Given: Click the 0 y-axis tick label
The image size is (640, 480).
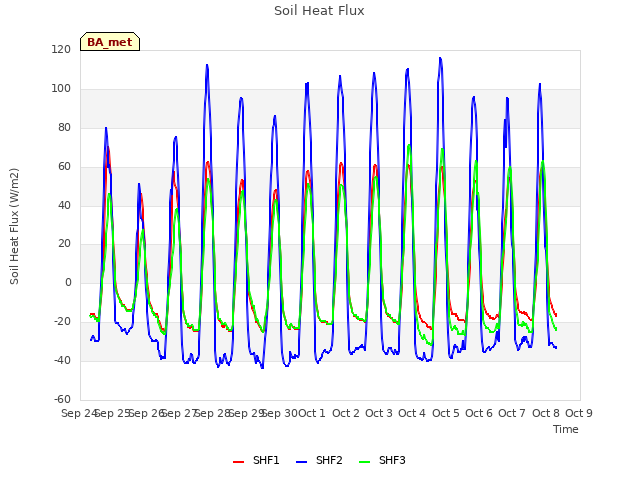Looking at the screenshot, I should (x=68, y=282).
